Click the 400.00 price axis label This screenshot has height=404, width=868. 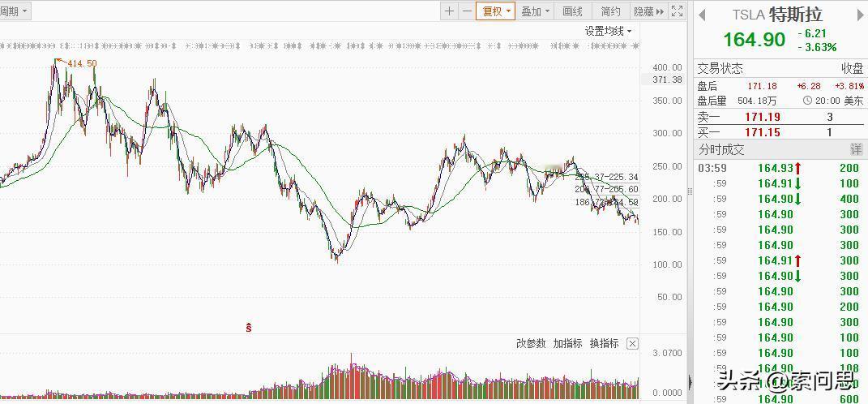point(667,67)
